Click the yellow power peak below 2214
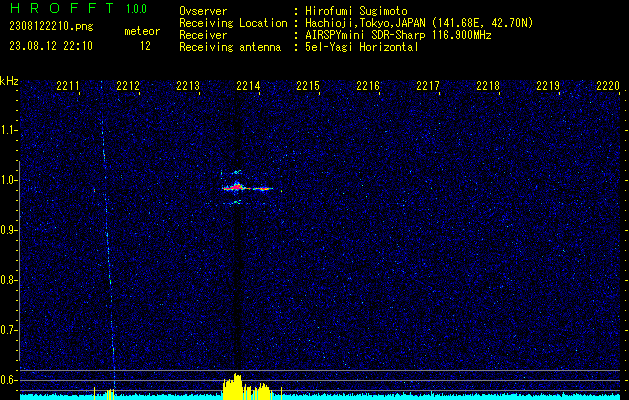Viewport: 629px width, 400px height. 234,386
